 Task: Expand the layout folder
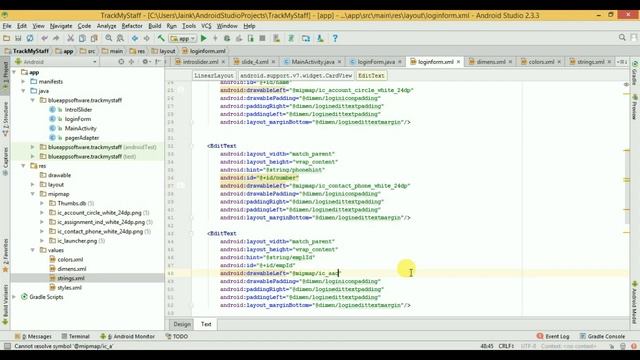33,184
